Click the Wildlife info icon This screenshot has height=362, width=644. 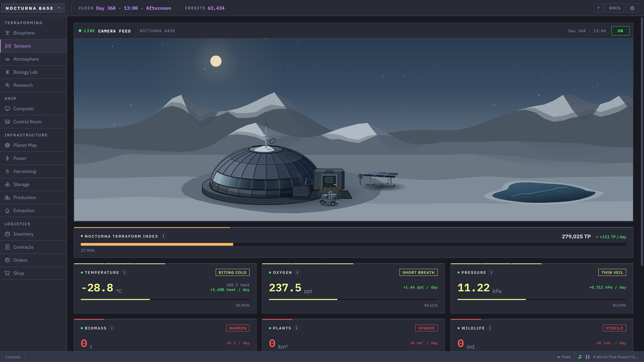tap(490, 328)
